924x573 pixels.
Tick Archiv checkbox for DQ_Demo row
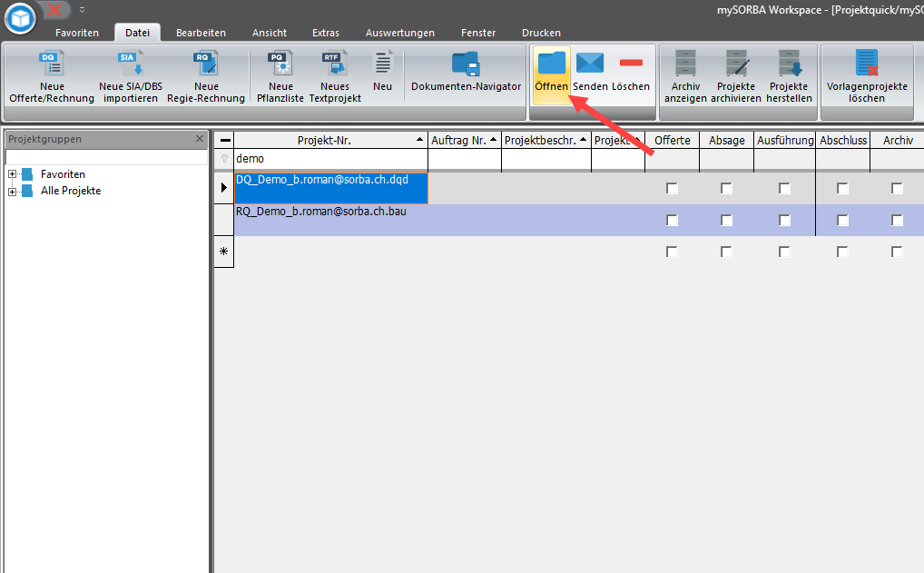click(x=897, y=188)
